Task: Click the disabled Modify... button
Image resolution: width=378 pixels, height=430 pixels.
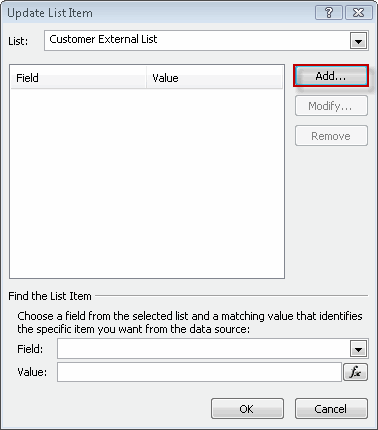Action: (x=331, y=106)
